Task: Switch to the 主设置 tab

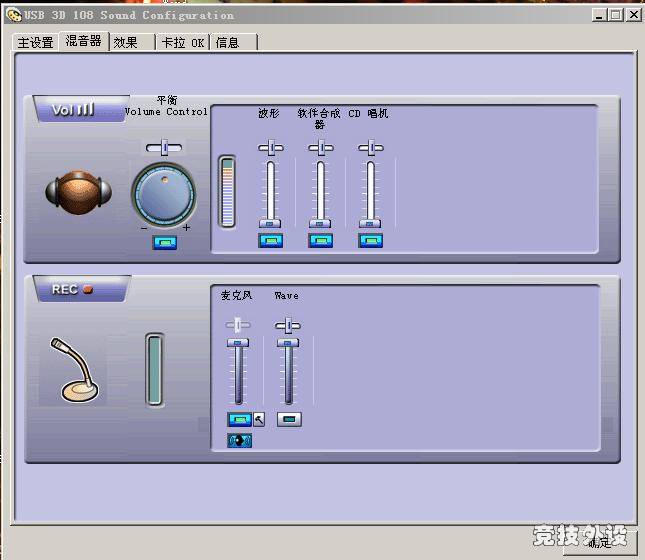Action: click(x=35, y=43)
